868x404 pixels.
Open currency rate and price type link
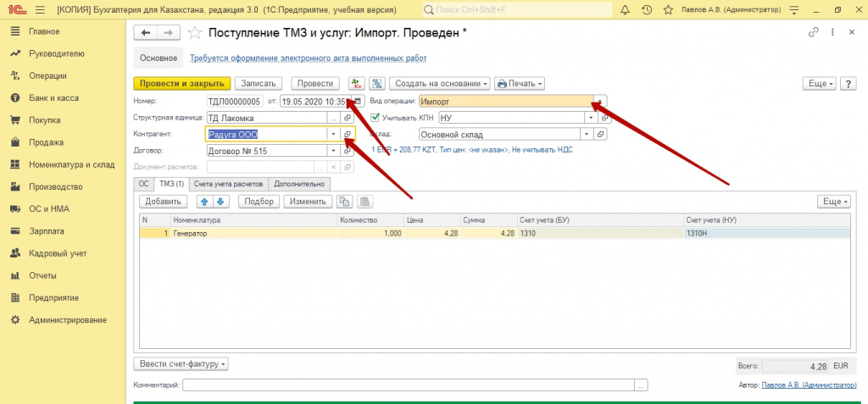point(472,150)
